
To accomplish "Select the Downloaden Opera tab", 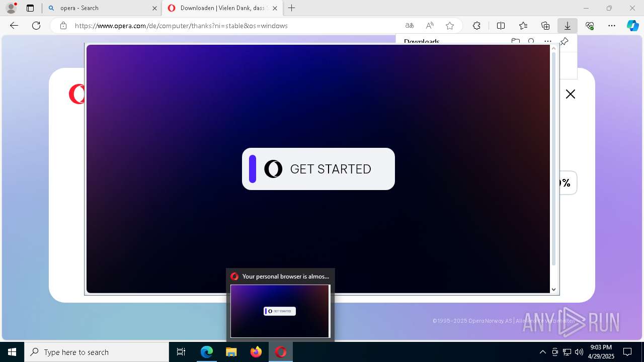I will 222,8.
